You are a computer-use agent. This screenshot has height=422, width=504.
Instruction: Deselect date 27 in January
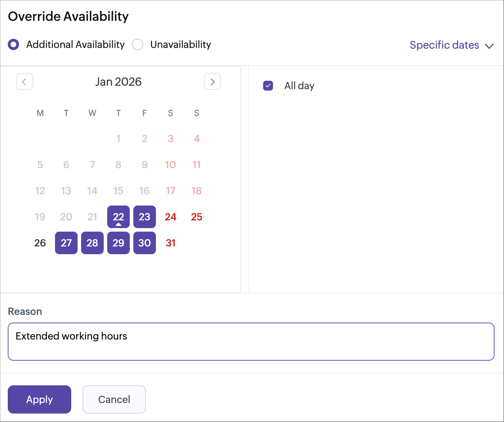point(66,243)
